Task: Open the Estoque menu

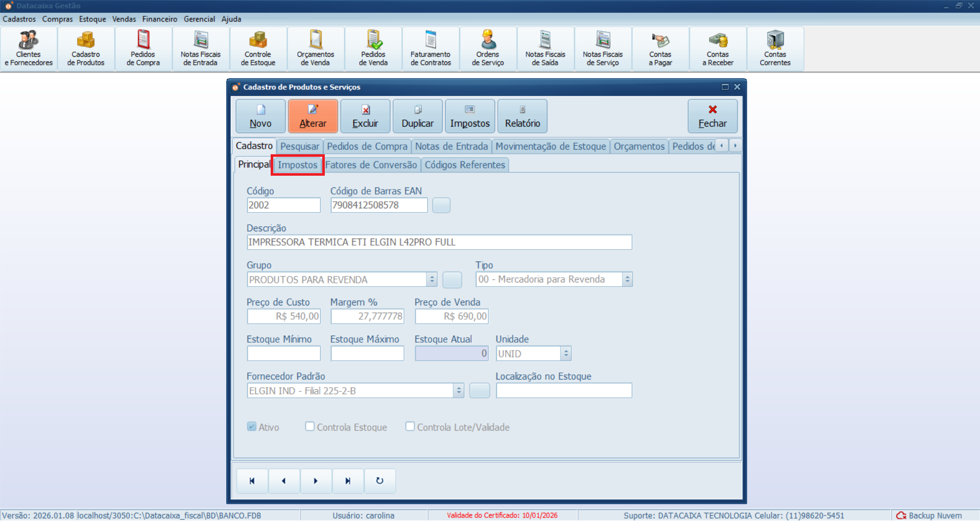Action: 92,19
